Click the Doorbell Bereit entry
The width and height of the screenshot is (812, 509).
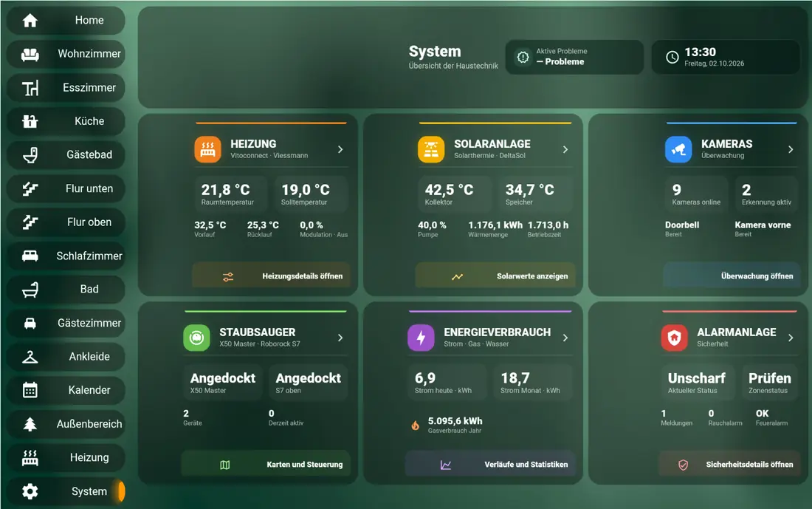(682, 228)
